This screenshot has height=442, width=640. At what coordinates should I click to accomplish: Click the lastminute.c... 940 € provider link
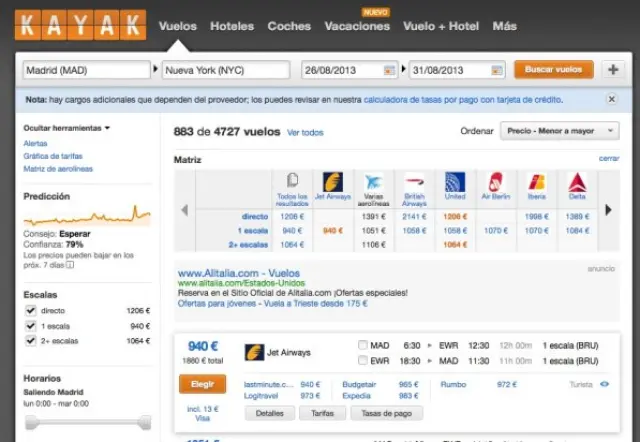coord(282,384)
